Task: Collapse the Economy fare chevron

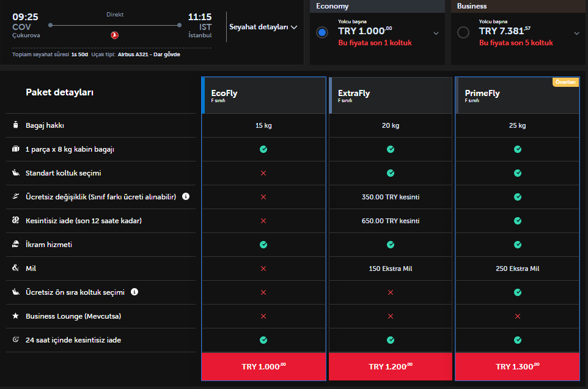Action: click(x=436, y=33)
